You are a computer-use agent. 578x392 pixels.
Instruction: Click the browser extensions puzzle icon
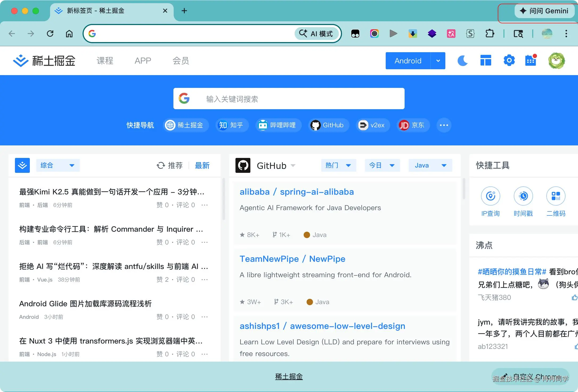click(x=490, y=34)
